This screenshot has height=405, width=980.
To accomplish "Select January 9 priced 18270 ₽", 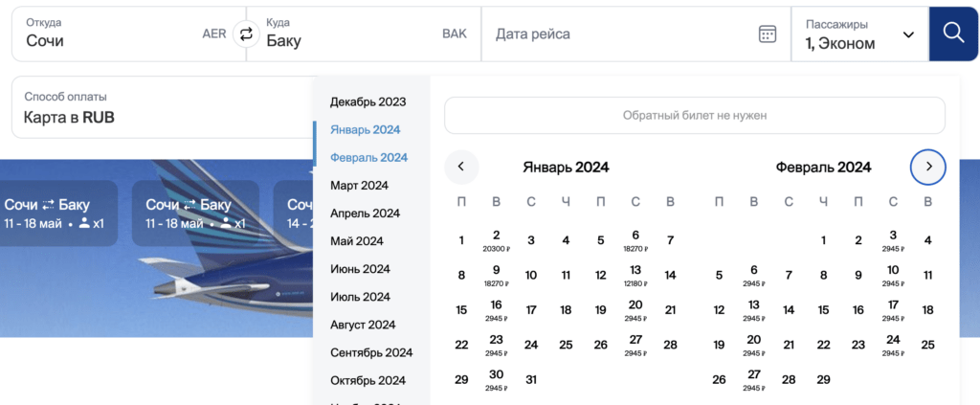I will 497,276.
